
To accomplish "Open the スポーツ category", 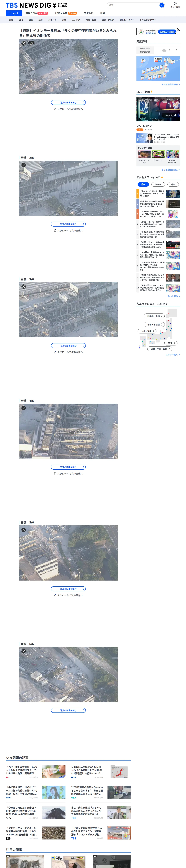I will pyautogui.click(x=52, y=20).
